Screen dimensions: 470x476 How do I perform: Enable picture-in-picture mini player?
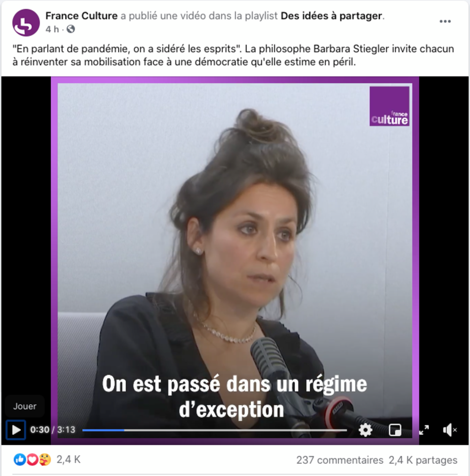click(x=395, y=430)
